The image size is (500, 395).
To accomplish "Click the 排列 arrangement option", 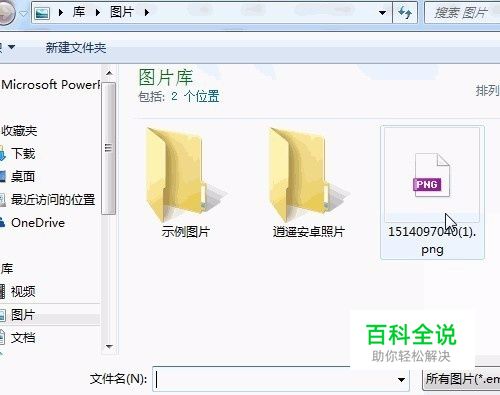I will pos(487,90).
